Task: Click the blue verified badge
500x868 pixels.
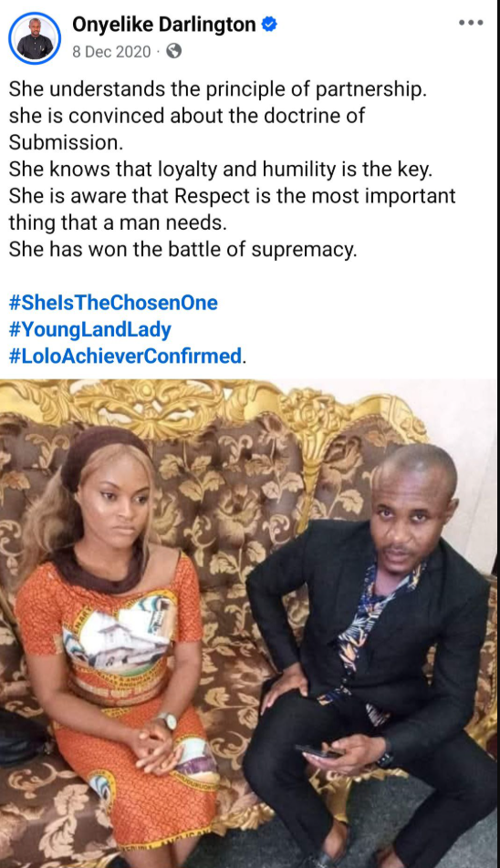Action: [x=269, y=25]
